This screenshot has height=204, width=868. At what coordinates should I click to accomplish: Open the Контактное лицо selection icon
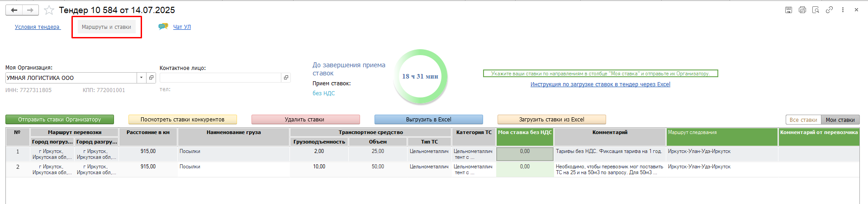[x=286, y=78]
